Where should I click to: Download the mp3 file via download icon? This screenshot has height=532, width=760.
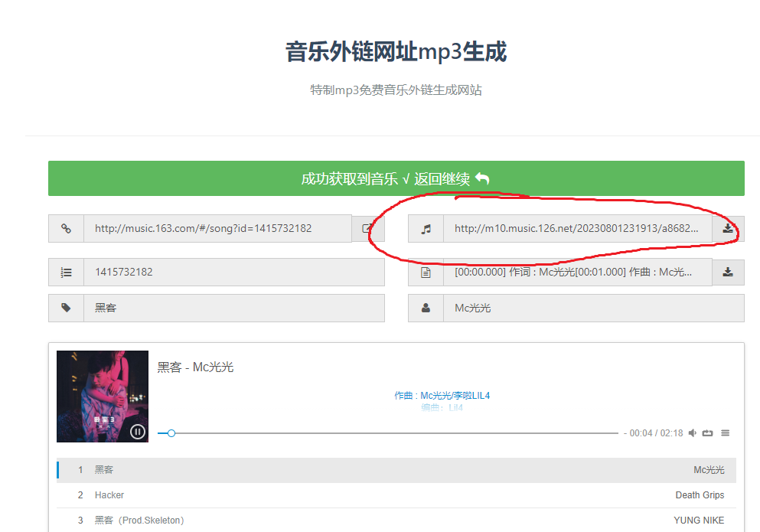[x=728, y=228]
